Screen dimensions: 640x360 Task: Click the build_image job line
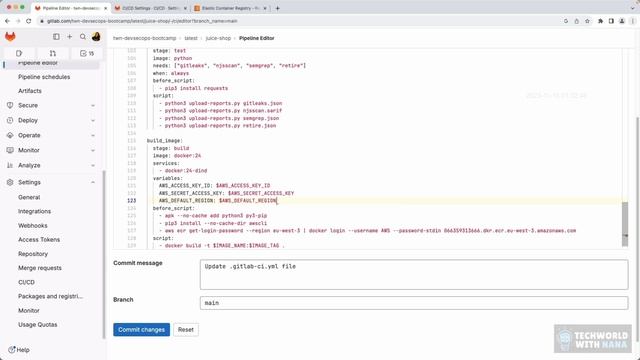click(165, 140)
